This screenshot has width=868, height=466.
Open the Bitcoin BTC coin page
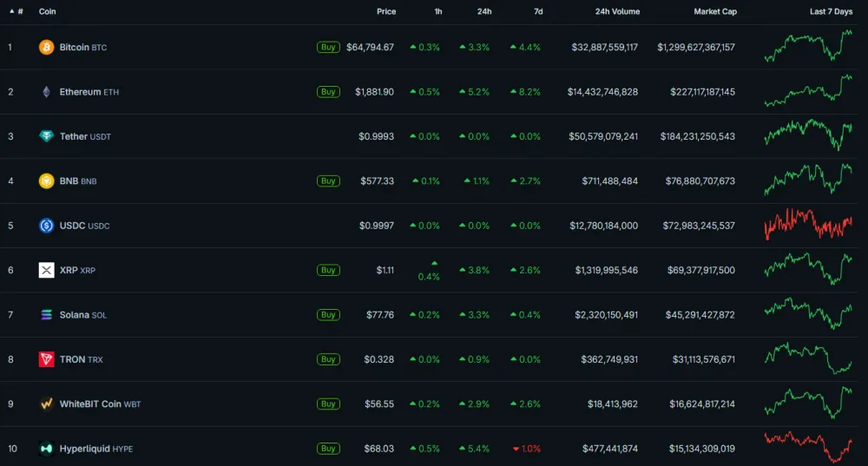tap(83, 48)
